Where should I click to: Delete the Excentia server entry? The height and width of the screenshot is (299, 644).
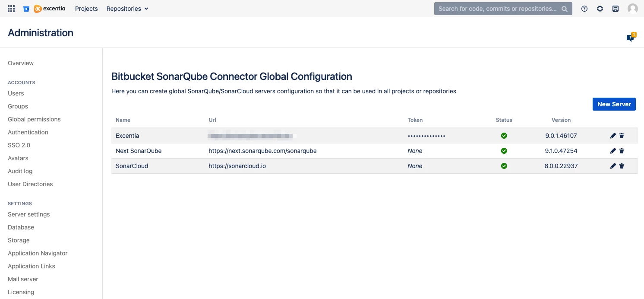click(x=622, y=135)
